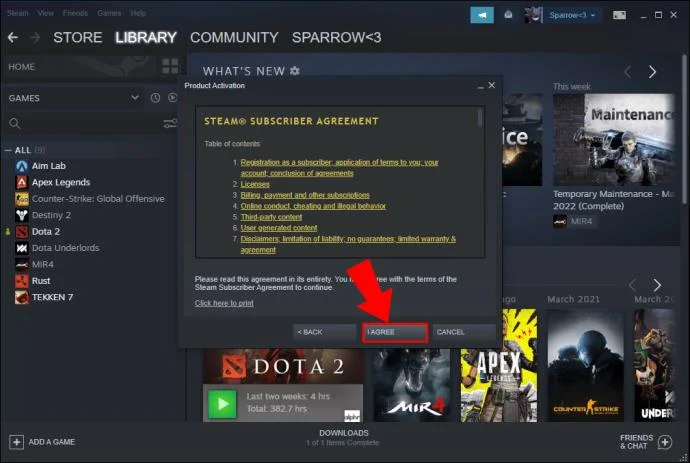Image resolution: width=690 pixels, height=463 pixels.
Task: Open the library advanced filter icon
Action: [x=170, y=123]
